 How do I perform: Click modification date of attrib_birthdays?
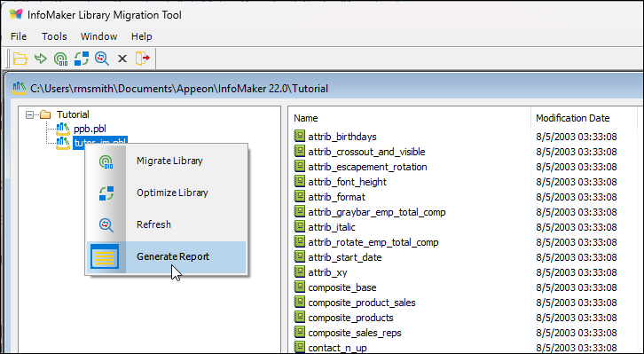point(577,137)
